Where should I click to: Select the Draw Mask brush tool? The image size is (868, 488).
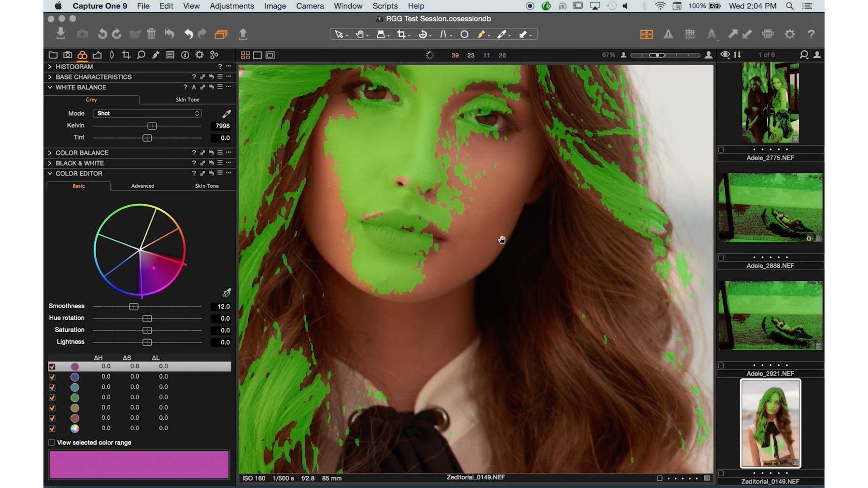(482, 35)
